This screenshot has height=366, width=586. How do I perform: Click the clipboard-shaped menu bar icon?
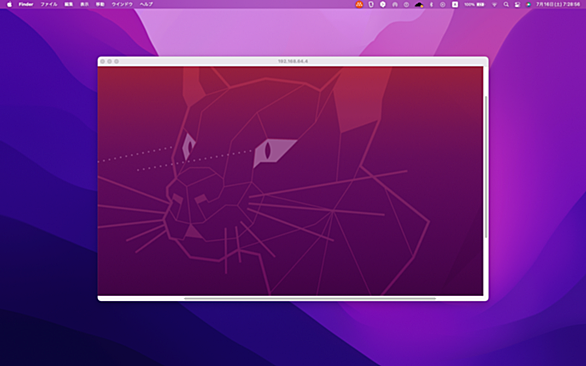pos(371,4)
